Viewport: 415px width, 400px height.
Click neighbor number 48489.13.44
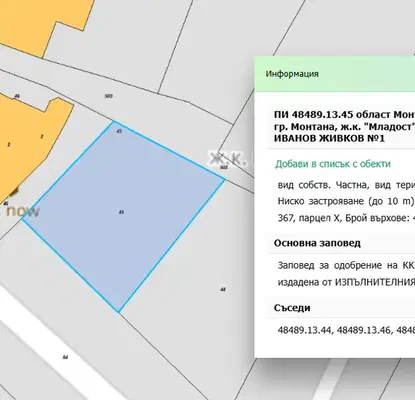tap(304, 330)
